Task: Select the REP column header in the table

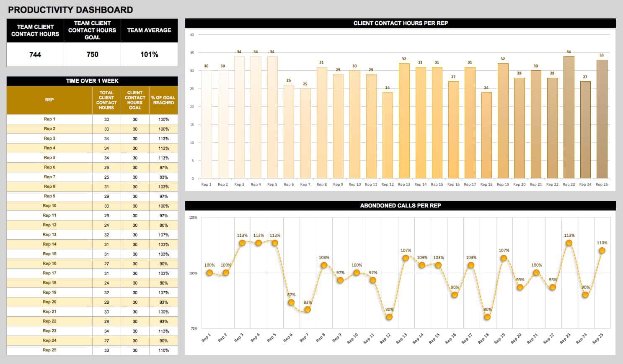Action: tap(49, 100)
